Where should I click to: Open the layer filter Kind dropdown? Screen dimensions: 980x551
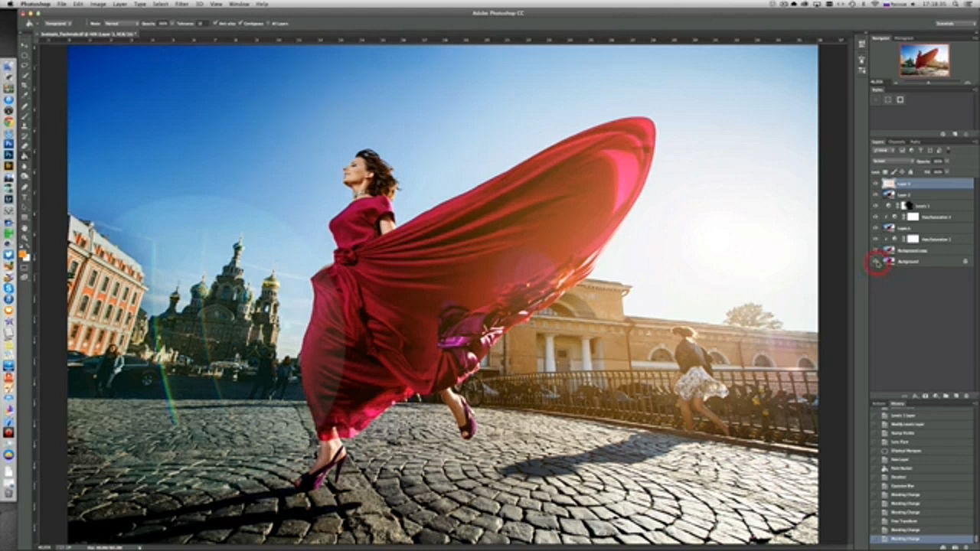[885, 151]
